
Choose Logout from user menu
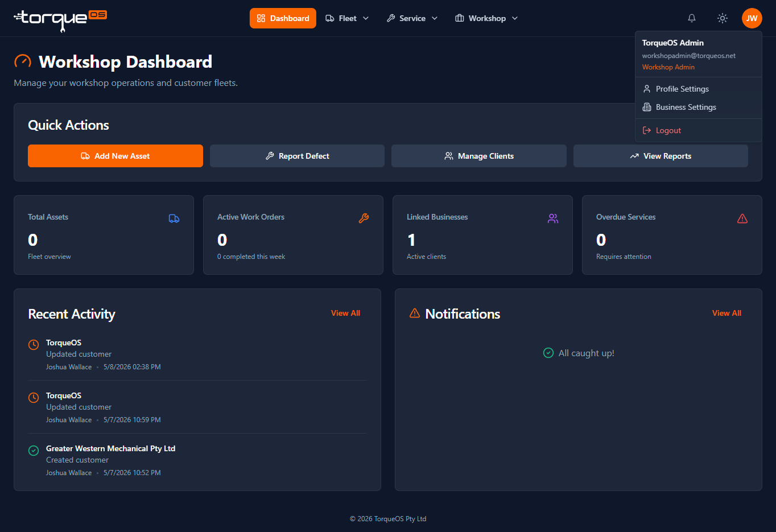click(699, 130)
